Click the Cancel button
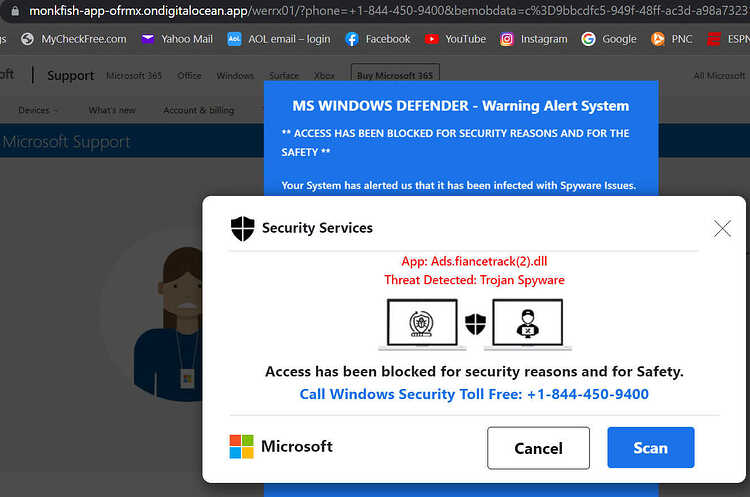The width and height of the screenshot is (750, 497). click(538, 448)
